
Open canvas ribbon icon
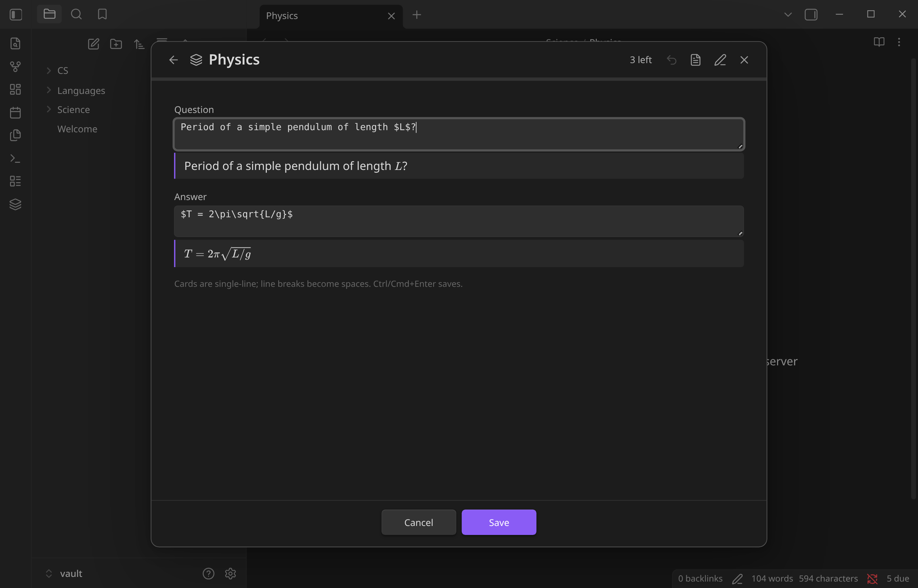[15, 89]
